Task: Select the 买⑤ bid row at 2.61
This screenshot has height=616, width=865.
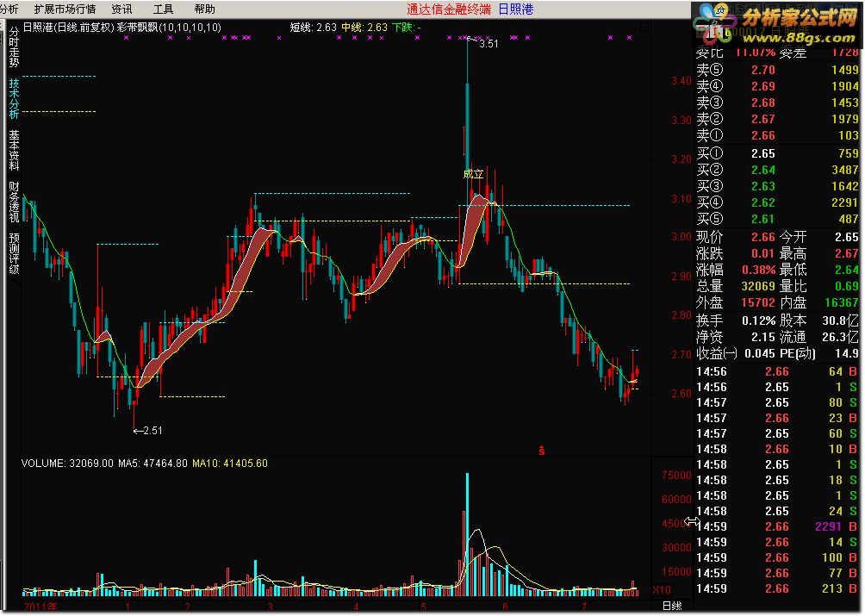Action: point(777,219)
